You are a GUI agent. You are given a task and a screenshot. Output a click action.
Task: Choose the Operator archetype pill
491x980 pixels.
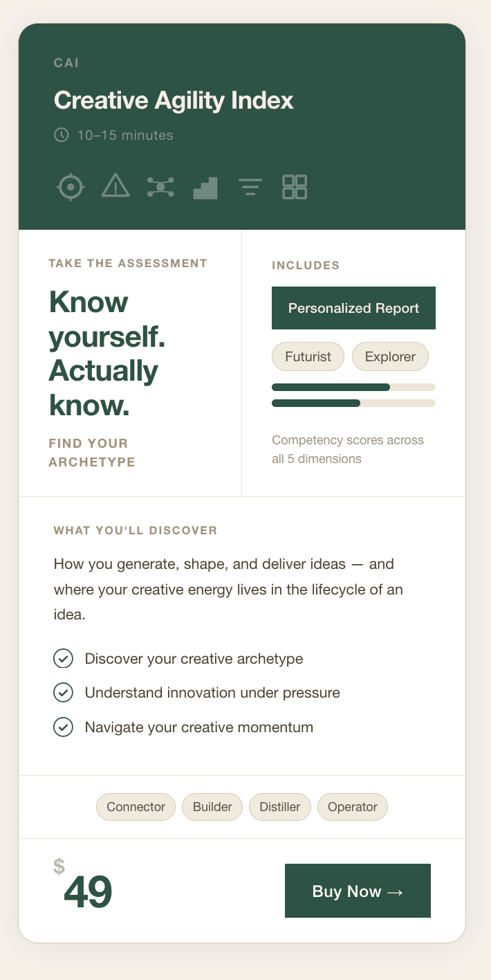coord(353,807)
